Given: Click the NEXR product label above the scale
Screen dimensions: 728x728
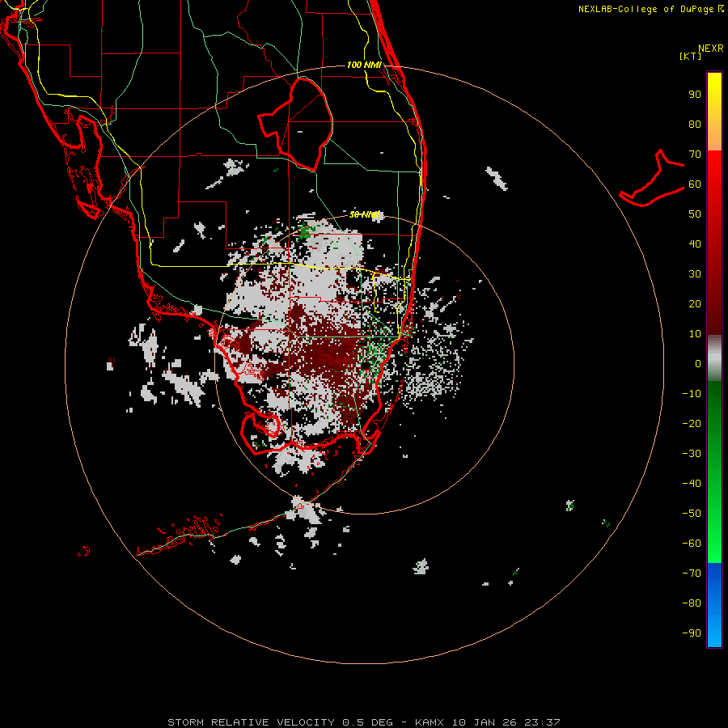Looking at the screenshot, I should click(711, 49).
